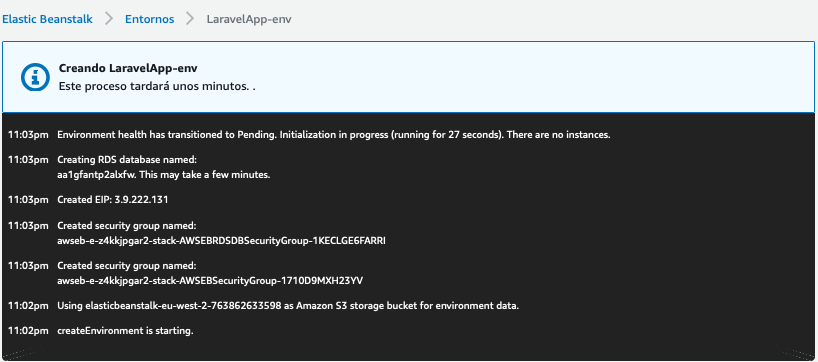Click the AWSEBRDSDBSecurityGroup name line
Image resolution: width=818 pixels, height=362 pixels.
(x=221, y=241)
